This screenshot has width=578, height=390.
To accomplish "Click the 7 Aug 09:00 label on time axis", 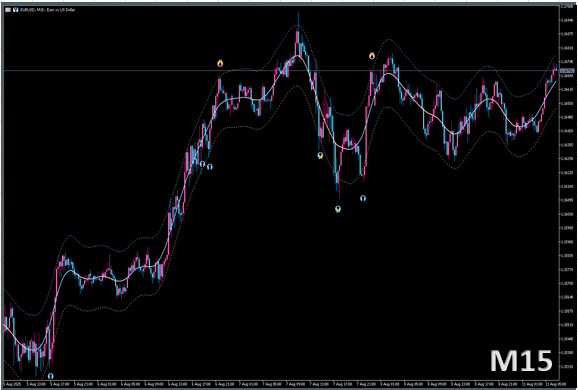I will coord(296,384).
